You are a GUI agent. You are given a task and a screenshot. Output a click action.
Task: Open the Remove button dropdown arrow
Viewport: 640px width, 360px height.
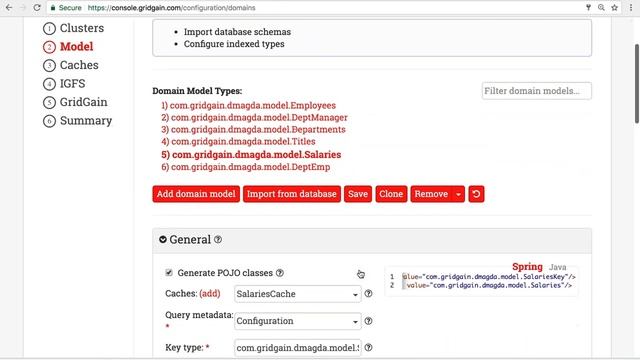458,194
